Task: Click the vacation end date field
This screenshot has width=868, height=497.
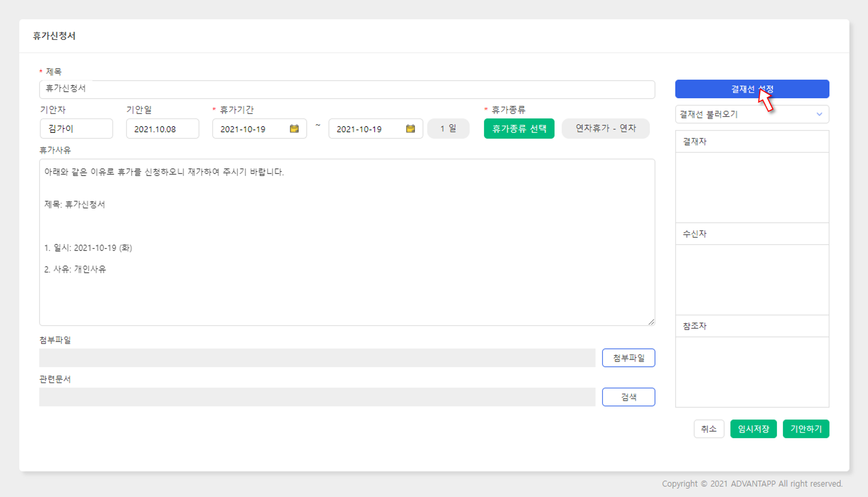Action: tap(376, 128)
